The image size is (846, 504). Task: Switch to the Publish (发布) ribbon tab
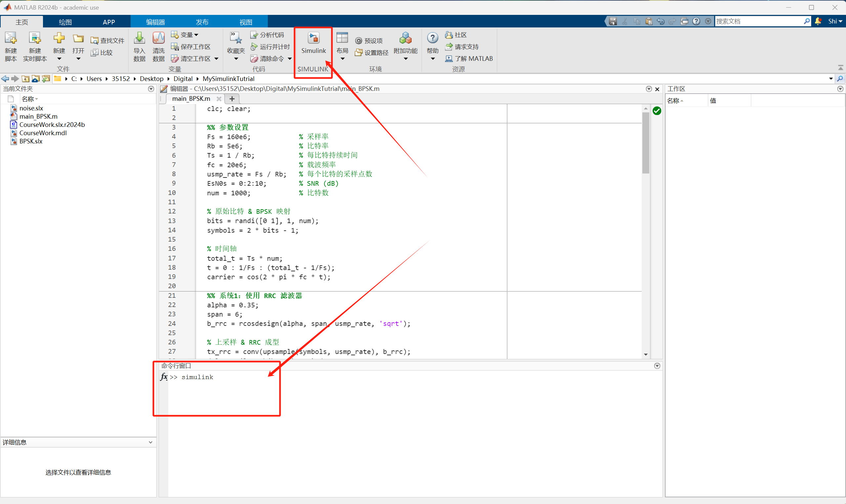[202, 22]
